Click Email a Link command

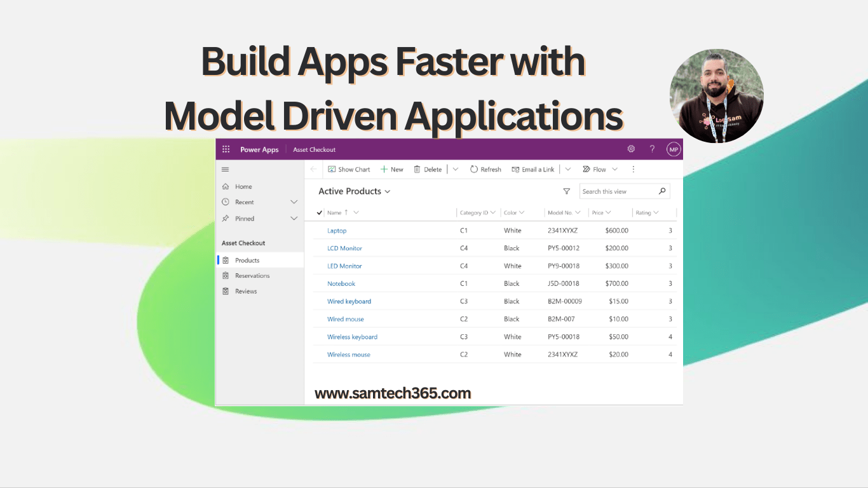point(533,170)
